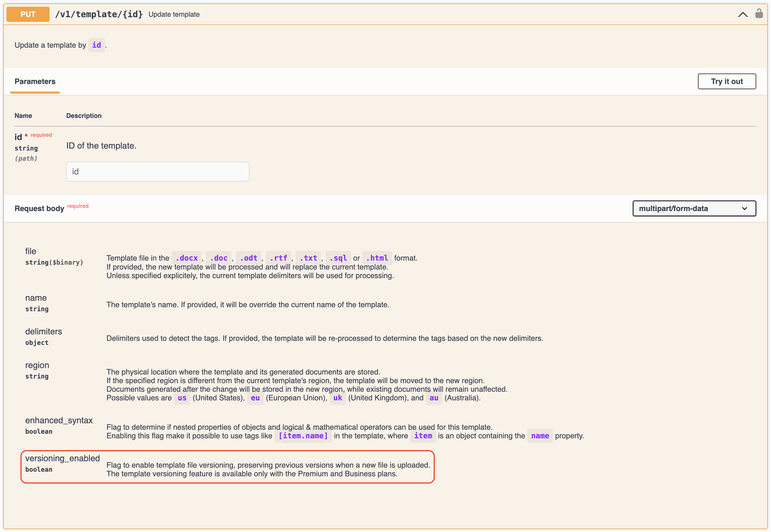The width and height of the screenshot is (771, 532).
Task: Click the 'object' type under delimiters
Action: (37, 343)
